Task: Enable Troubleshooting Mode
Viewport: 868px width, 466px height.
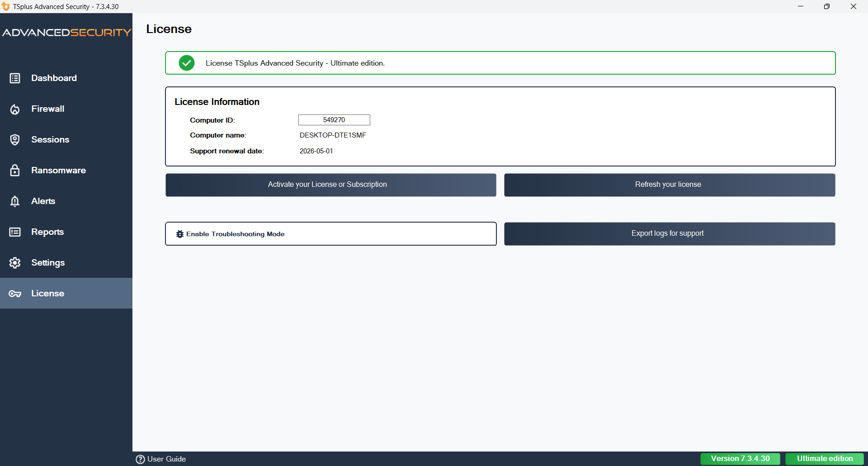Action: [331, 234]
